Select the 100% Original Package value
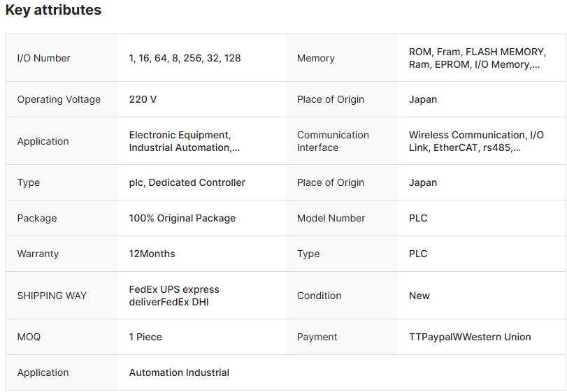 (182, 218)
